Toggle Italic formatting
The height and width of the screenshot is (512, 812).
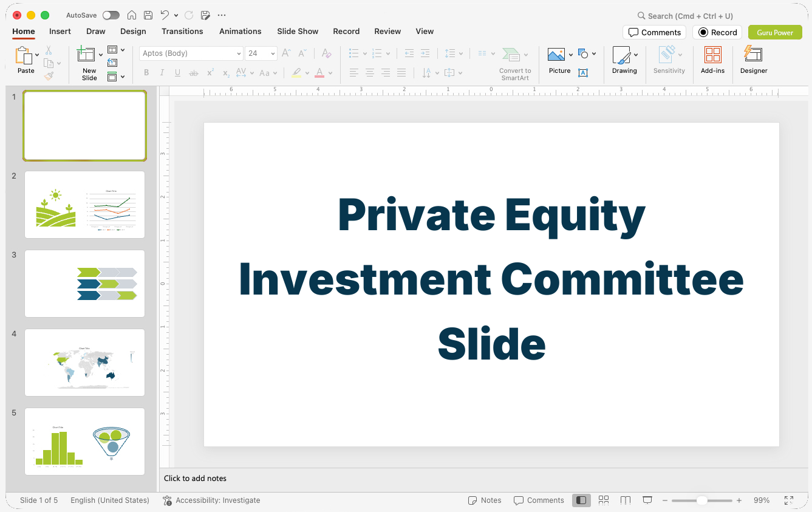[162, 73]
